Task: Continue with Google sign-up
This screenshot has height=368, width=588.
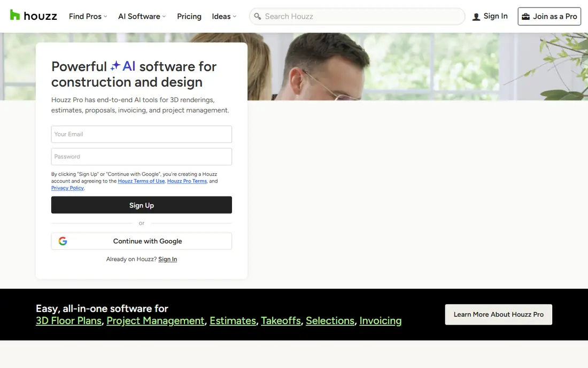Action: (x=141, y=241)
